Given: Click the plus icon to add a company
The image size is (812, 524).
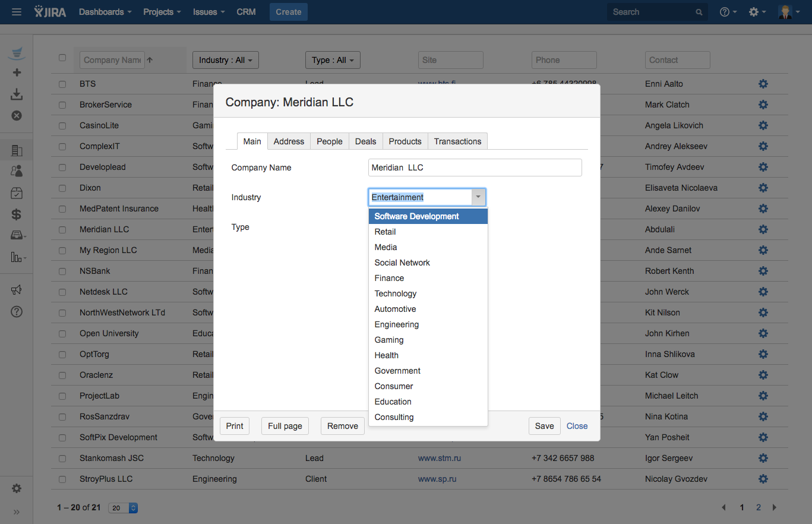Looking at the screenshot, I should (x=17, y=72).
